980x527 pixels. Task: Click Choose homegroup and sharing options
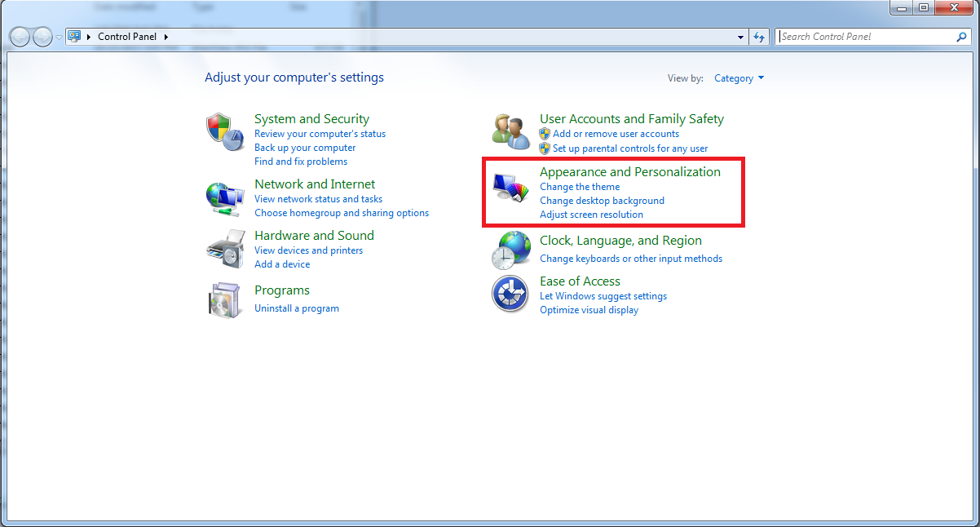click(342, 213)
